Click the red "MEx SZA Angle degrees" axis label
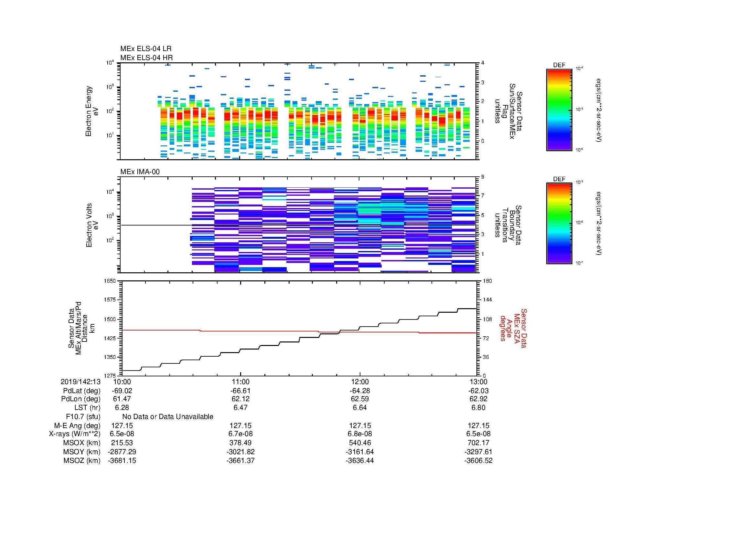 [x=513, y=328]
